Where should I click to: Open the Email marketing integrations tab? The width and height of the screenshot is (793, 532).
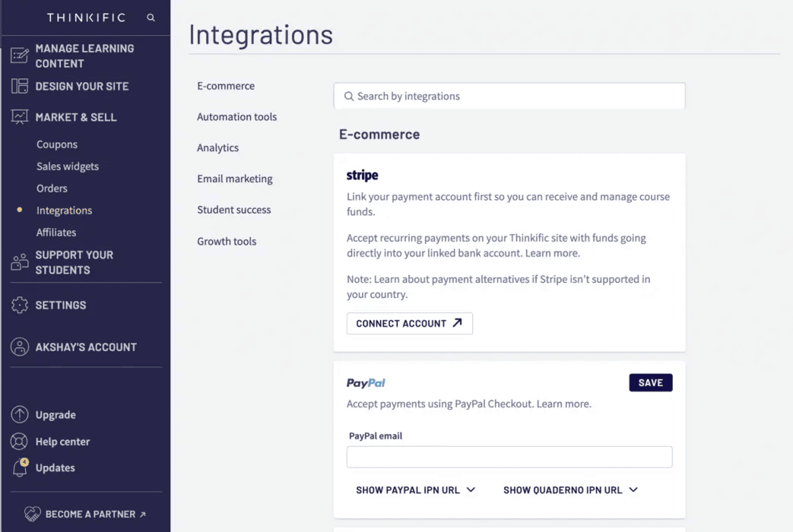[x=234, y=179]
